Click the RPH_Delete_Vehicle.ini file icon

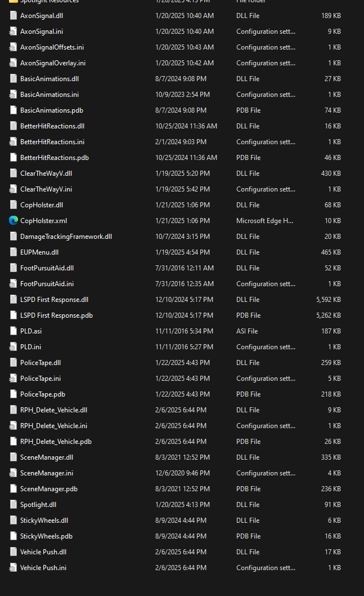(x=14, y=426)
